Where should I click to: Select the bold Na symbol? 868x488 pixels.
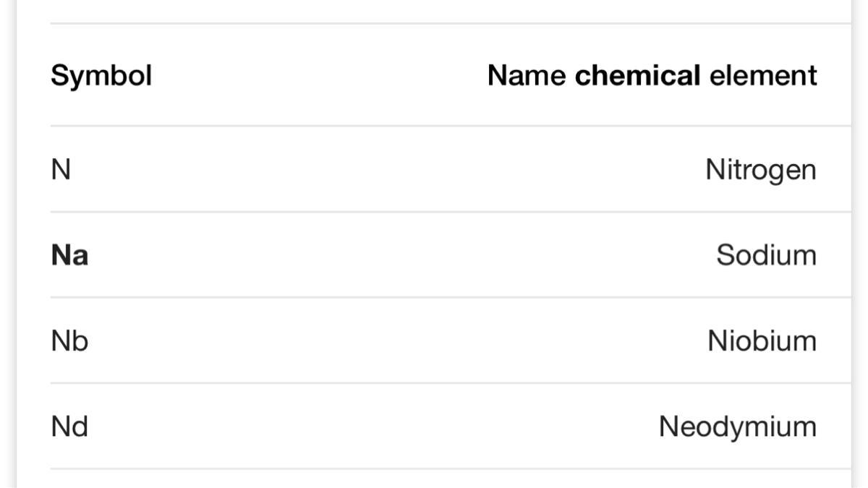click(x=69, y=255)
